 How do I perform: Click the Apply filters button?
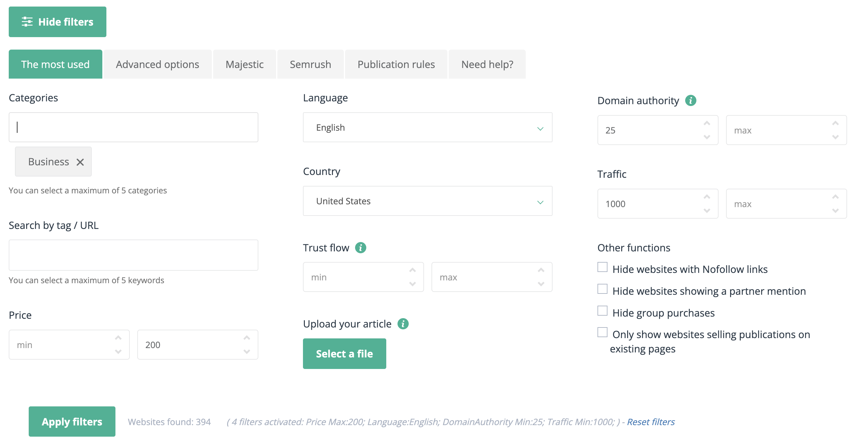click(x=72, y=422)
